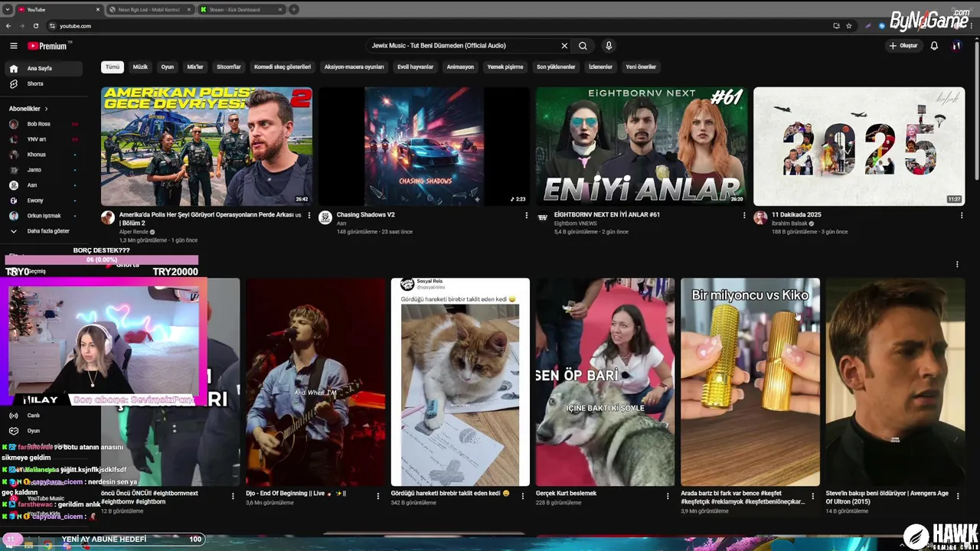
Task: Select the Müzik filter chip
Action: [140, 67]
